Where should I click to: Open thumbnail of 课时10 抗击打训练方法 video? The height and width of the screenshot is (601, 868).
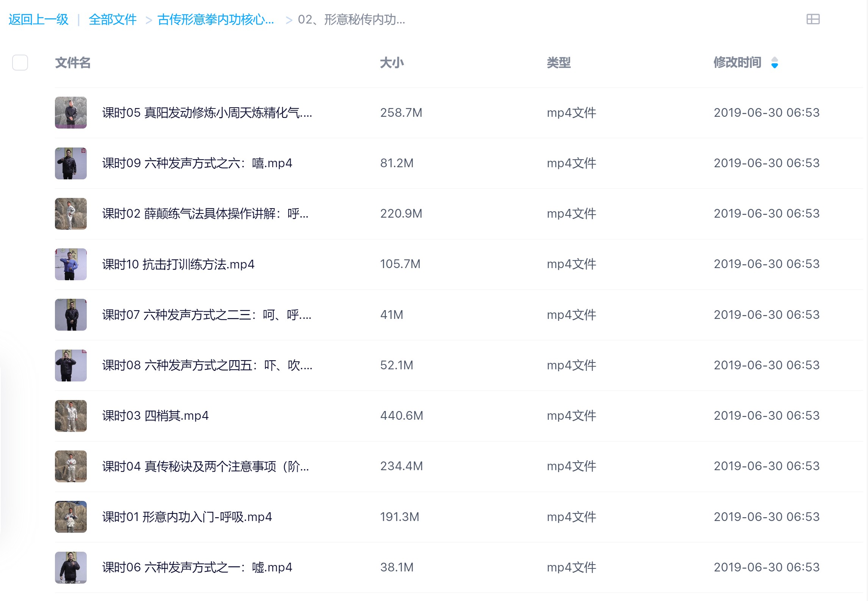(71, 264)
